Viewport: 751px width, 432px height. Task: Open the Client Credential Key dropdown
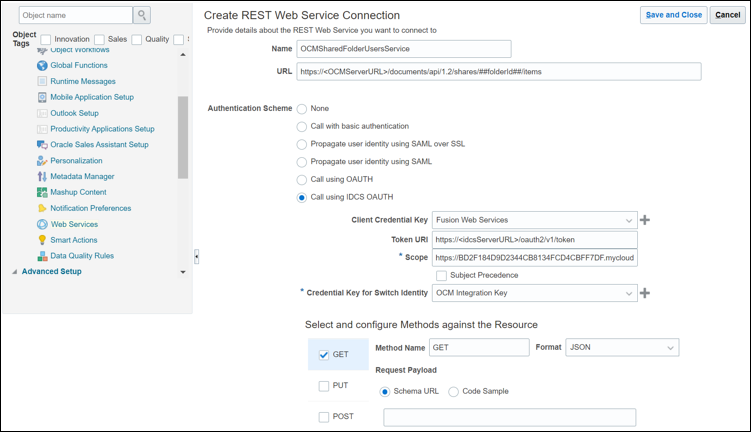click(x=628, y=220)
